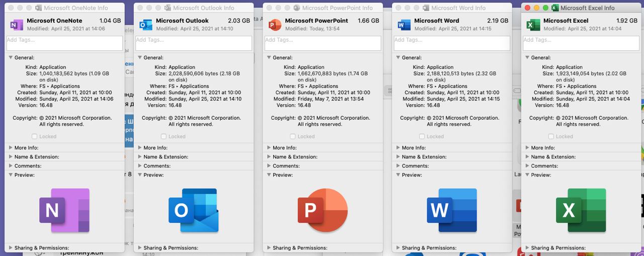Click 'FS ▸ Applications' location in Excel Info

578,86
